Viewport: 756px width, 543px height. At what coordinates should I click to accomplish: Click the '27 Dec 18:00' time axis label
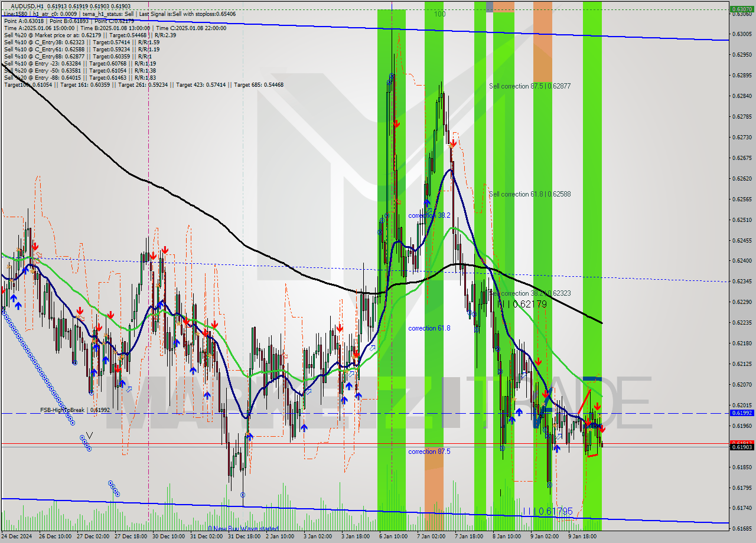(131, 537)
